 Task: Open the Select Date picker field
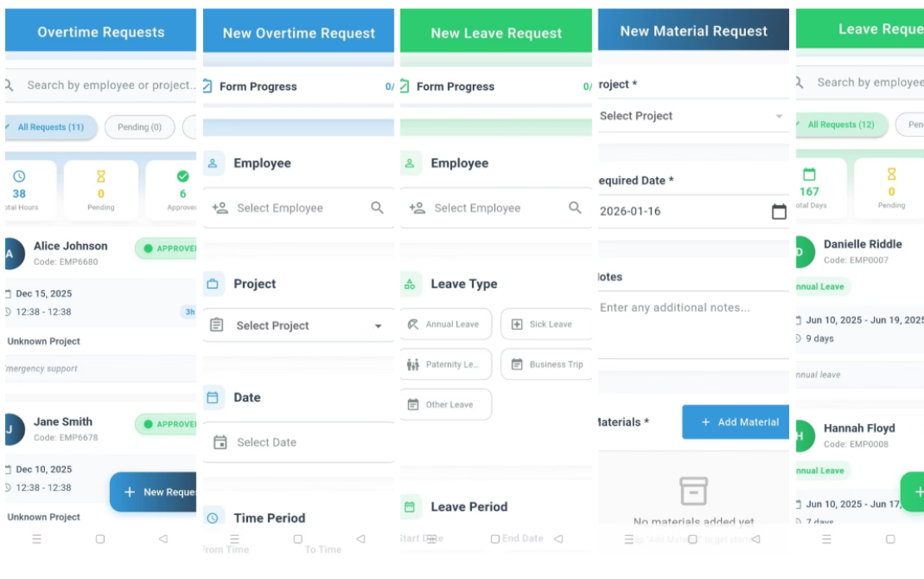(299, 442)
